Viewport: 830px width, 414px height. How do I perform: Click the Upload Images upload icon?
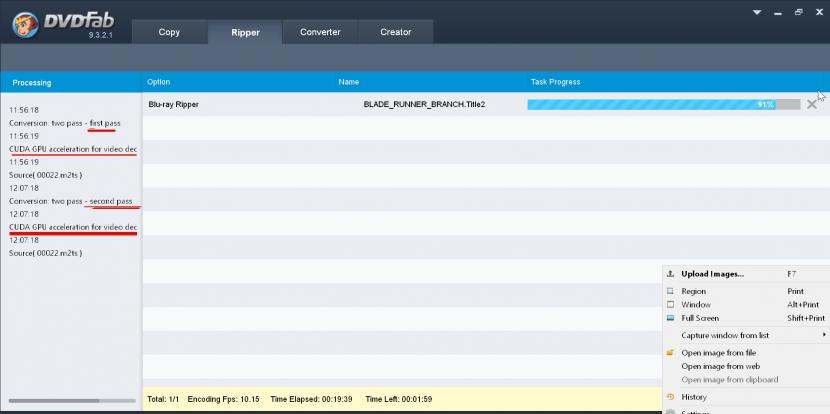click(670, 274)
